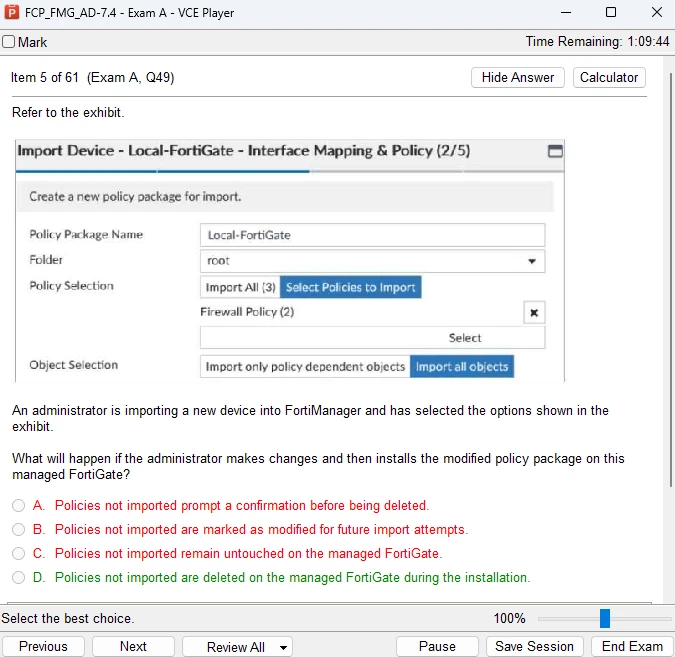Screen dimensions: 675x657
Task: Click the Select policy field
Action: (x=372, y=338)
